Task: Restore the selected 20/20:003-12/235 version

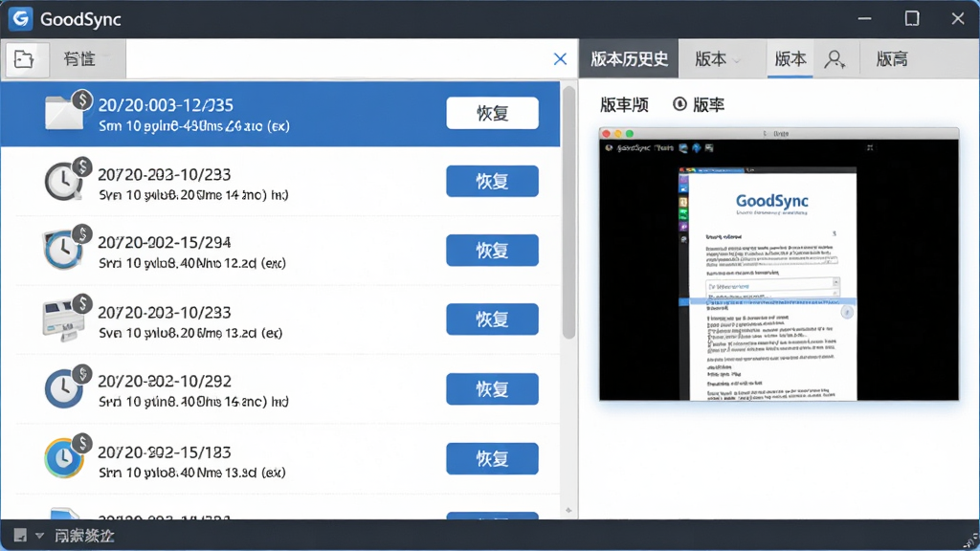Action: 493,113
